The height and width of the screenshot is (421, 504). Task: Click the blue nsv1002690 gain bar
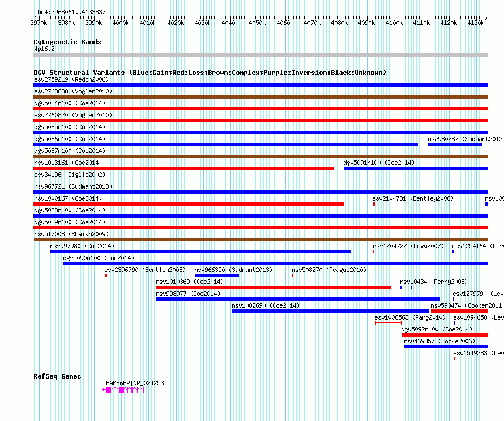coord(331,311)
